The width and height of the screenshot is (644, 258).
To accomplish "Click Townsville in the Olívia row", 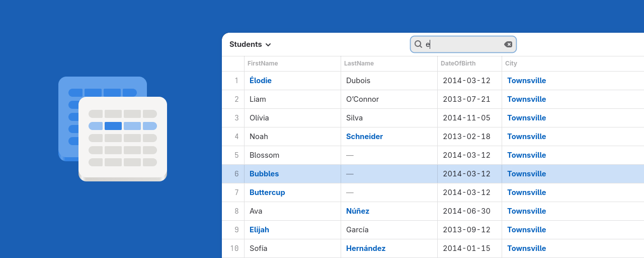I will pyautogui.click(x=526, y=118).
